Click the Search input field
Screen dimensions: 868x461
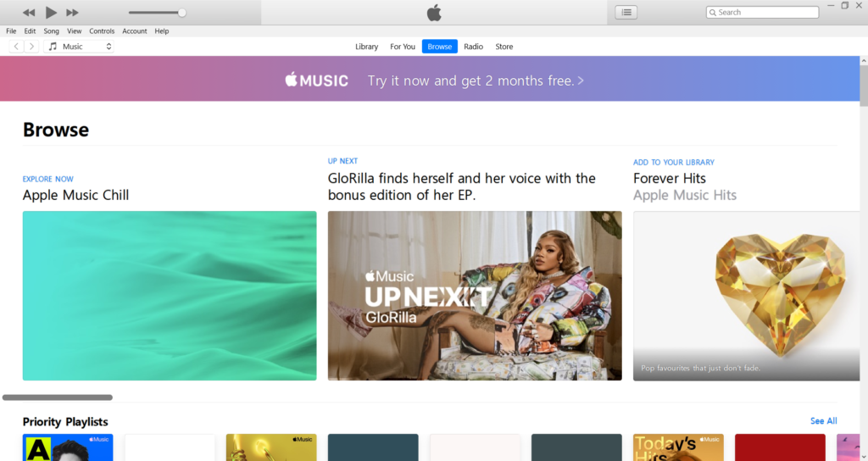coord(762,12)
